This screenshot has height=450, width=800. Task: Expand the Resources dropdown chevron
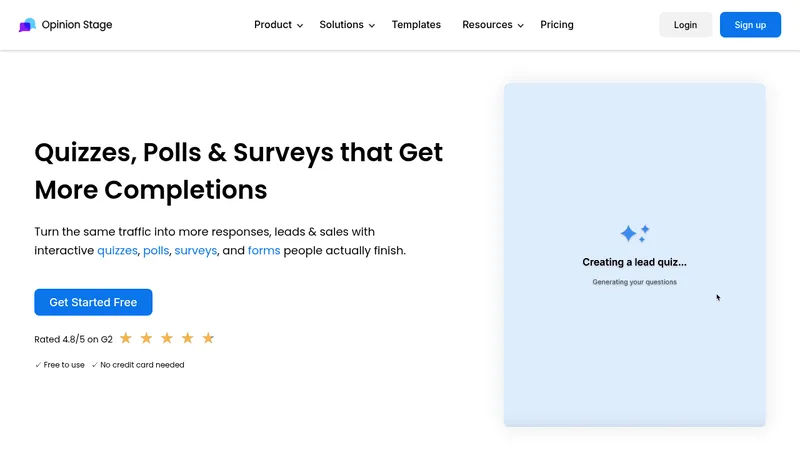coord(520,26)
